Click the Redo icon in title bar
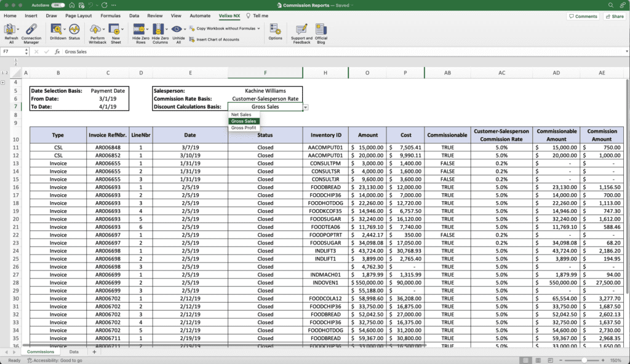This screenshot has width=630, height=364. coord(105,5)
